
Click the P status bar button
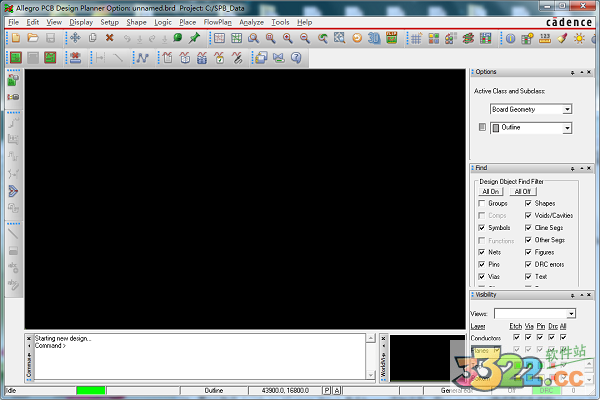coord(327,390)
